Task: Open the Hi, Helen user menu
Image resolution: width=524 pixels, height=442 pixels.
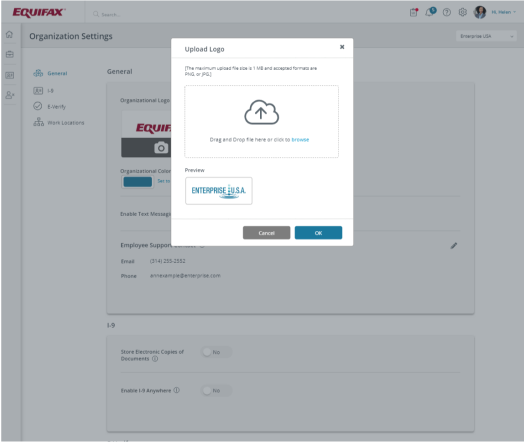Action: click(x=503, y=12)
